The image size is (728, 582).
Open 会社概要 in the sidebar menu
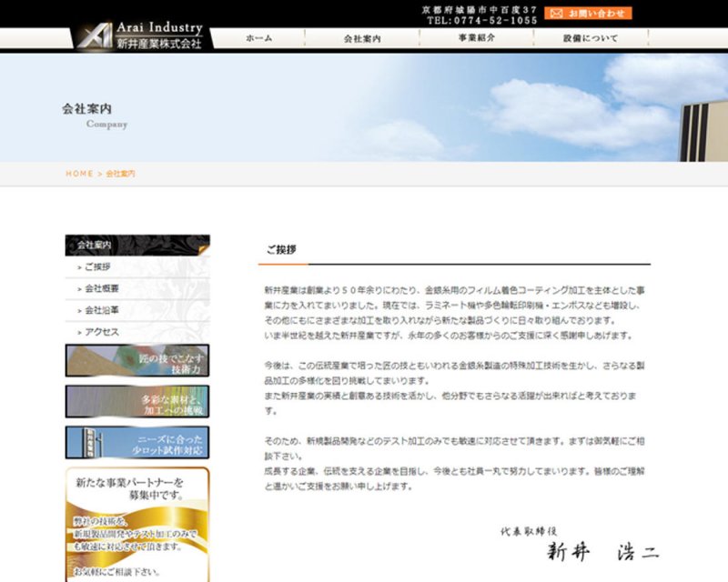pos(102,288)
